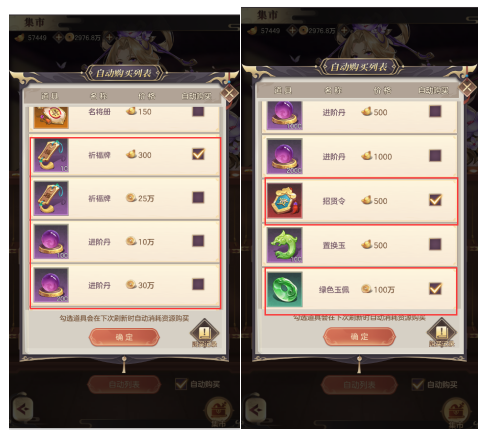The width and height of the screenshot is (483, 439).
Task: Tap the 名将册 item icon priced 150
Action: pyautogui.click(x=51, y=117)
